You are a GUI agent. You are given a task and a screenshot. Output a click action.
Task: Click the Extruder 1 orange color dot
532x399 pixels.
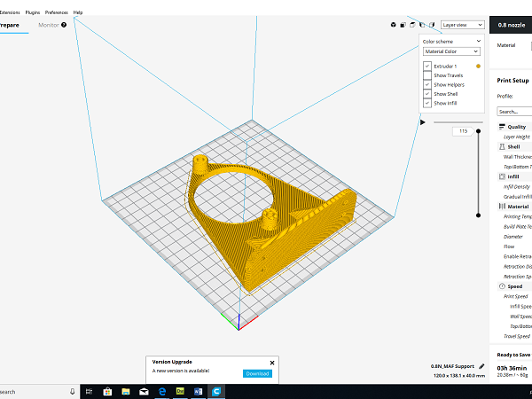pyautogui.click(x=479, y=66)
